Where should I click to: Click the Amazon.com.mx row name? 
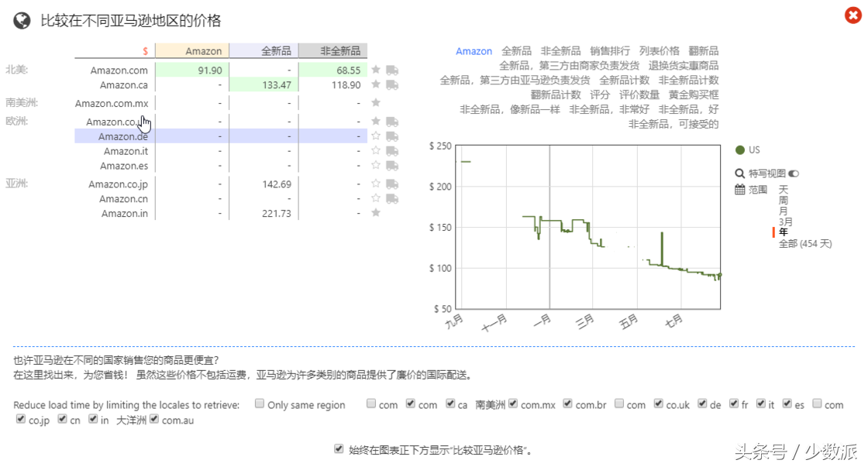(112, 103)
